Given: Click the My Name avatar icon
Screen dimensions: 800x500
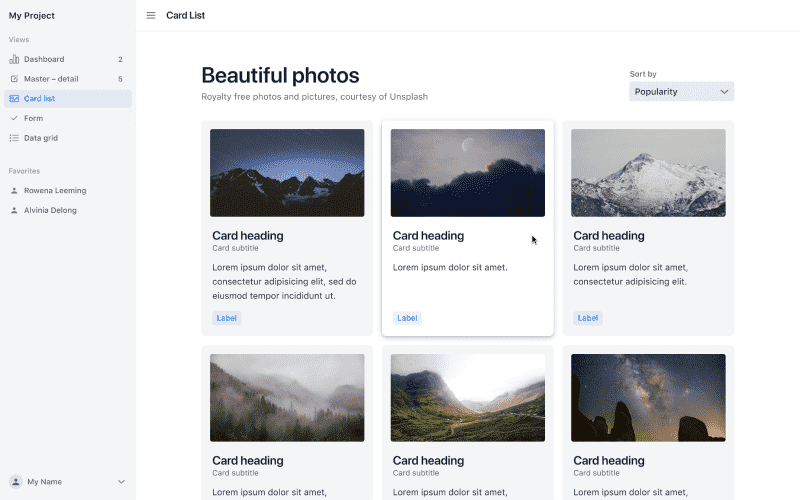Looking at the screenshot, I should (x=15, y=482).
